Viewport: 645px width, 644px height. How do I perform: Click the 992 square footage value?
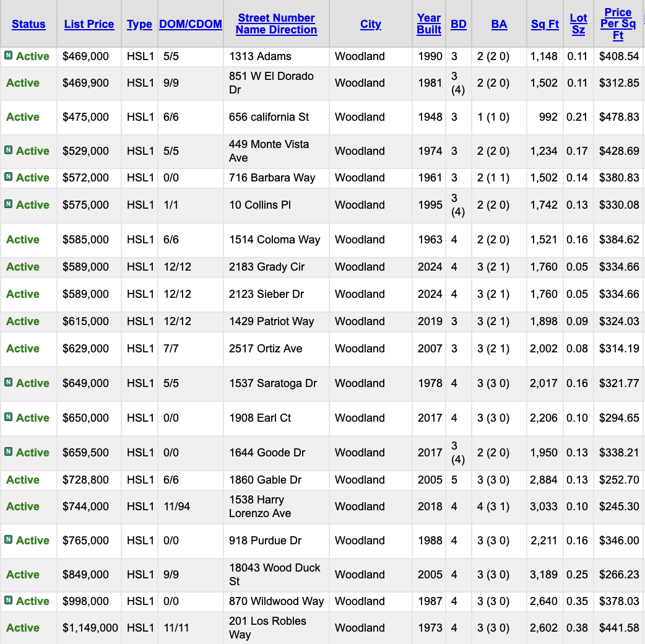point(548,117)
